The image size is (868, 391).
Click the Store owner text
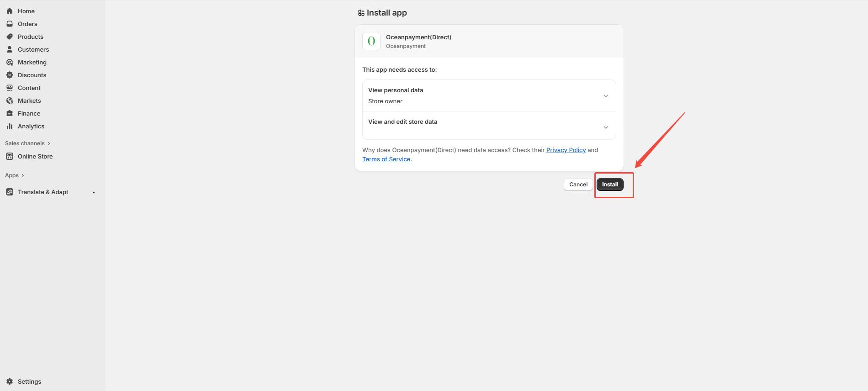click(x=385, y=101)
